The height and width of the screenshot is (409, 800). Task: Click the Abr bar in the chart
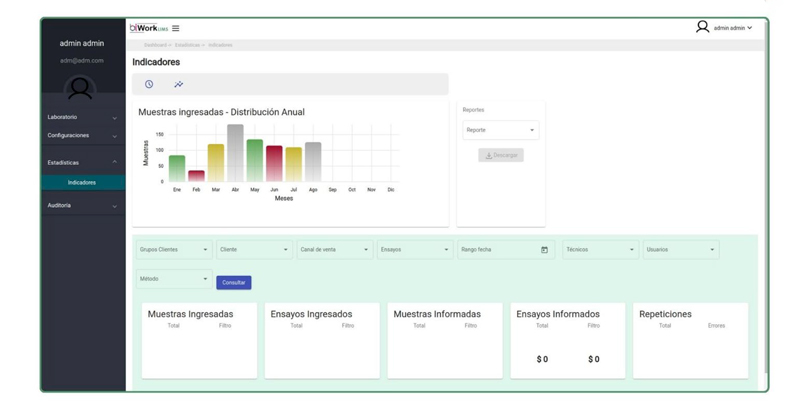click(x=235, y=153)
